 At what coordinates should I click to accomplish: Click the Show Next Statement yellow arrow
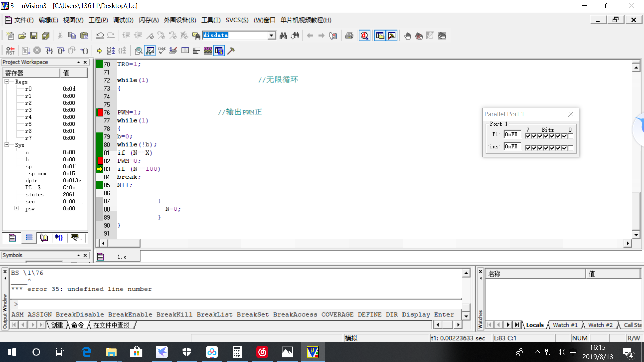click(99, 51)
